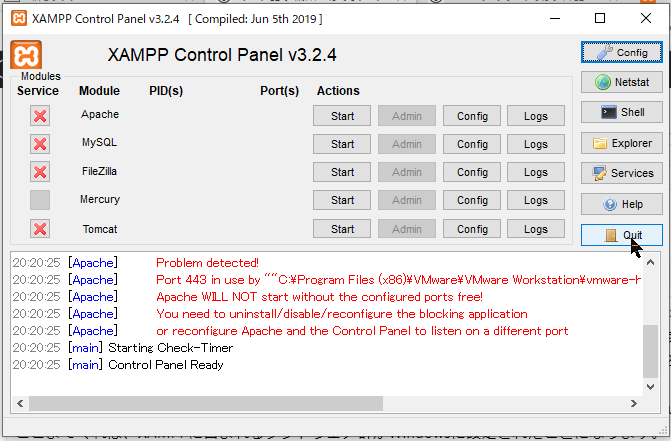671x441 pixels.
Task: Open Apache Config menu
Action: click(x=472, y=116)
